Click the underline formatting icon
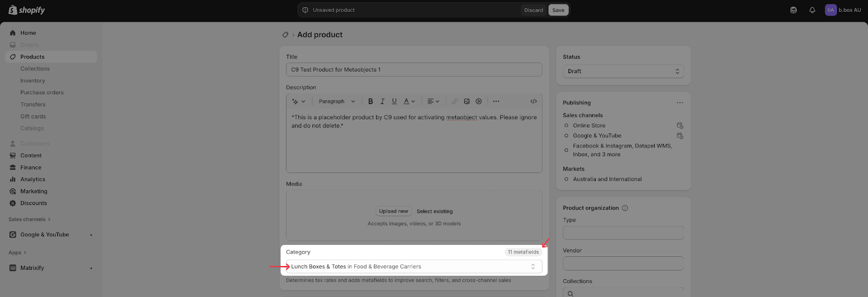Screen dimensions: 868x297 pos(394,101)
